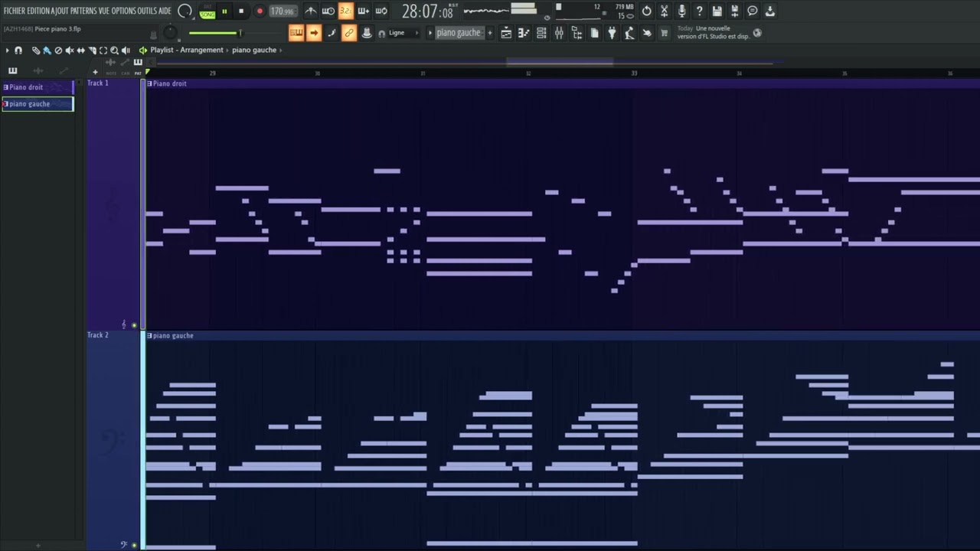Toggle step editing mode icon

332,33
